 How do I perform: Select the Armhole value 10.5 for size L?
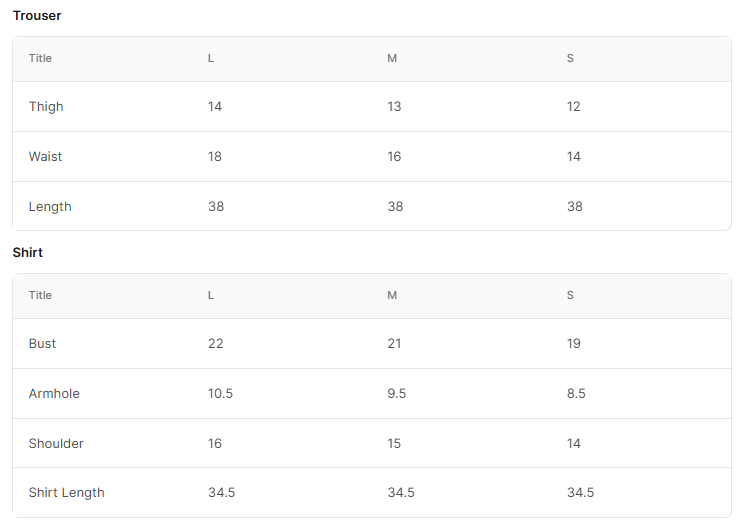click(220, 394)
